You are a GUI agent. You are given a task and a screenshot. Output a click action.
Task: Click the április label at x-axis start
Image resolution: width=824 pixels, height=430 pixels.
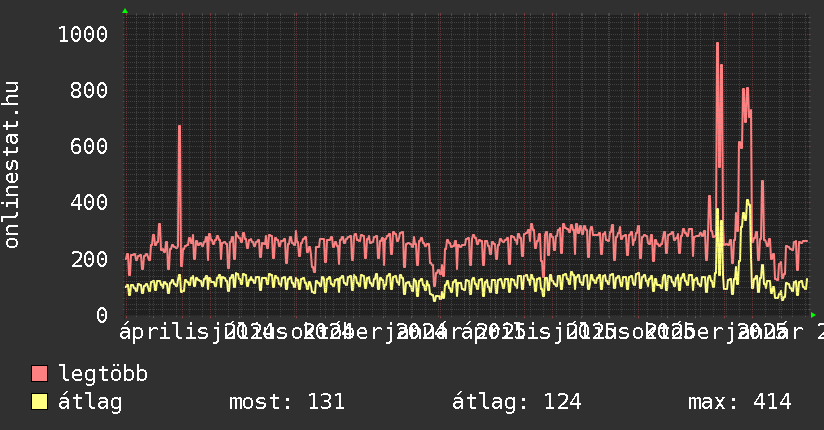pyautogui.click(x=160, y=331)
